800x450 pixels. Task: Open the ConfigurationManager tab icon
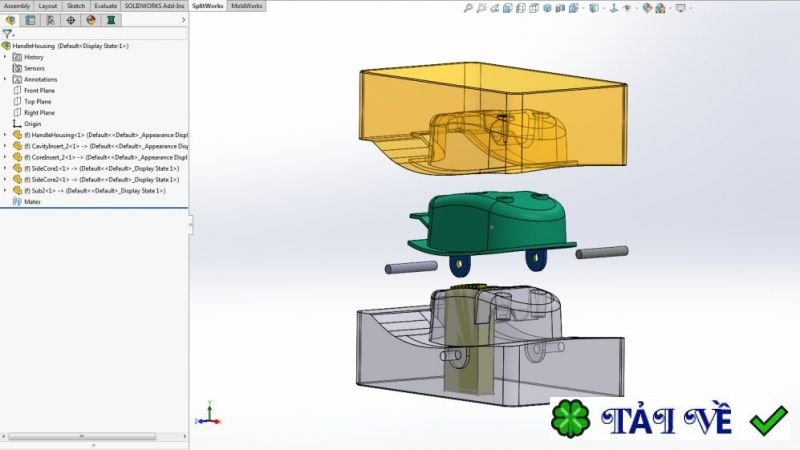click(x=51, y=20)
